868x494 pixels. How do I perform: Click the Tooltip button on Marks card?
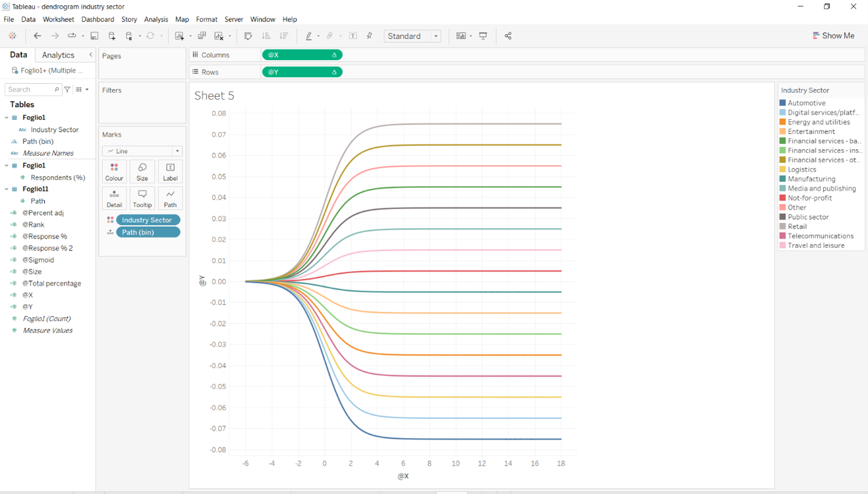[142, 198]
